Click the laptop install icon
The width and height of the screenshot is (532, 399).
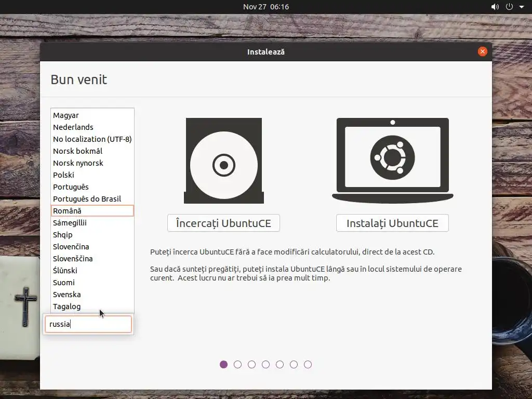point(393,161)
